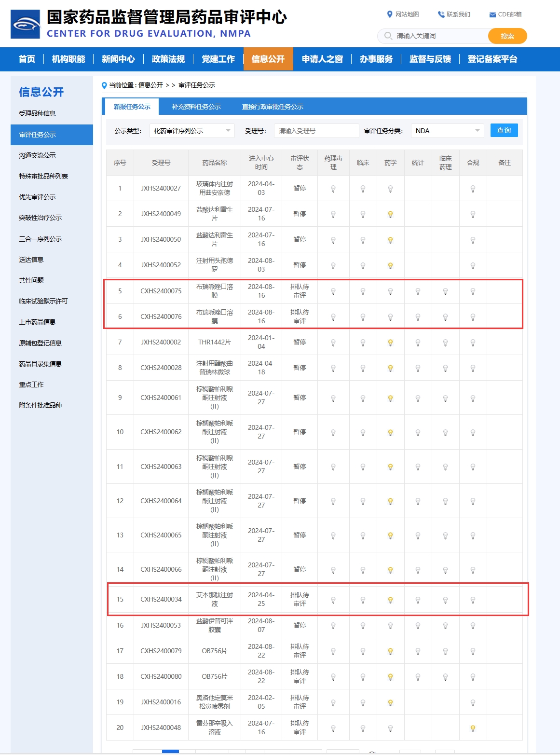Click the yellow 药学 bulb in row JXHS2400050
Screen dimensions: 560x755
point(391,240)
